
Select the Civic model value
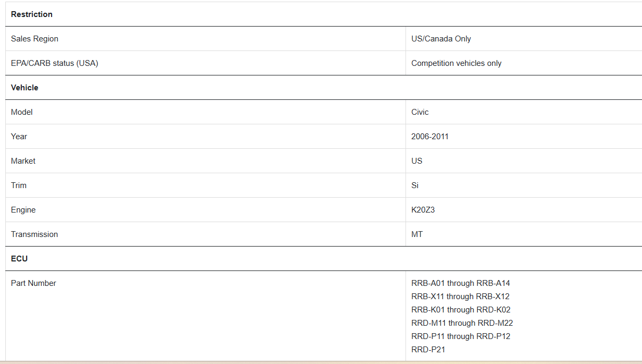420,112
